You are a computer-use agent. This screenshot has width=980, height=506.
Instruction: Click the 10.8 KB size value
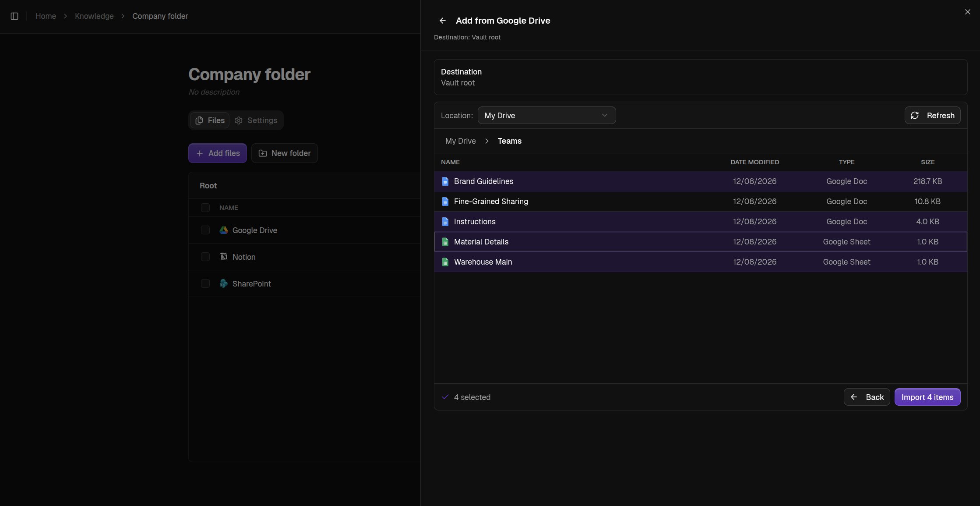pos(927,202)
